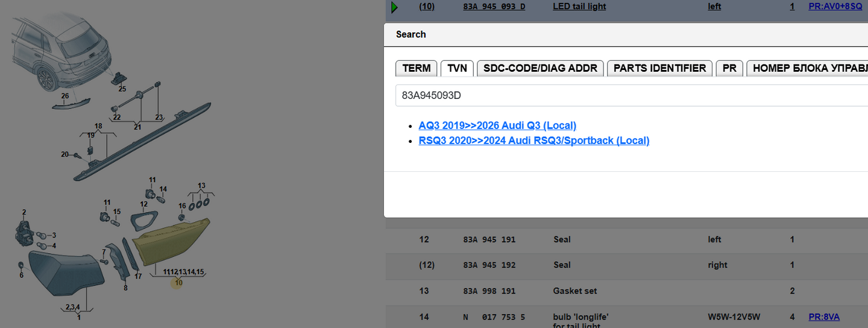Open the SDC-CODE/DIAG ADDR tab

pyautogui.click(x=541, y=68)
